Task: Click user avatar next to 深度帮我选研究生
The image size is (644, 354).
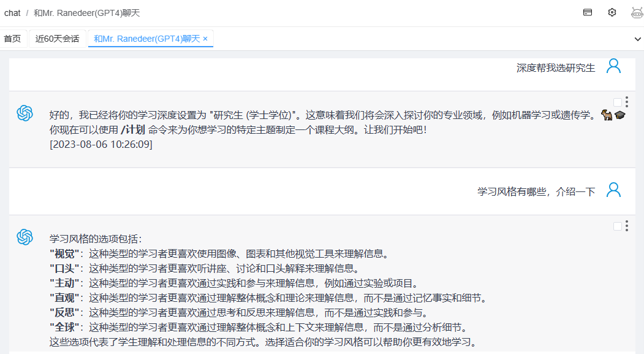Action: [x=613, y=66]
